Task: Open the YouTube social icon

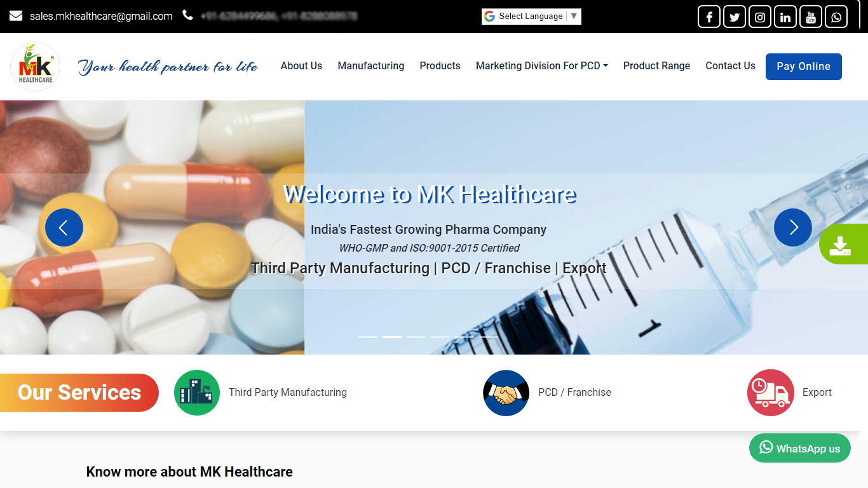Action: pyautogui.click(x=811, y=17)
